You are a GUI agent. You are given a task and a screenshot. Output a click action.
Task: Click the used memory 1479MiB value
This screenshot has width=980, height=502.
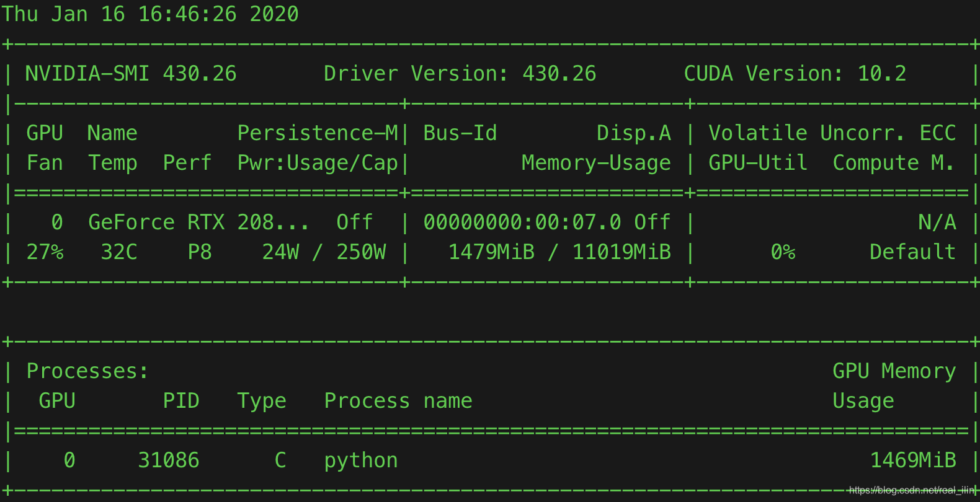coord(491,252)
